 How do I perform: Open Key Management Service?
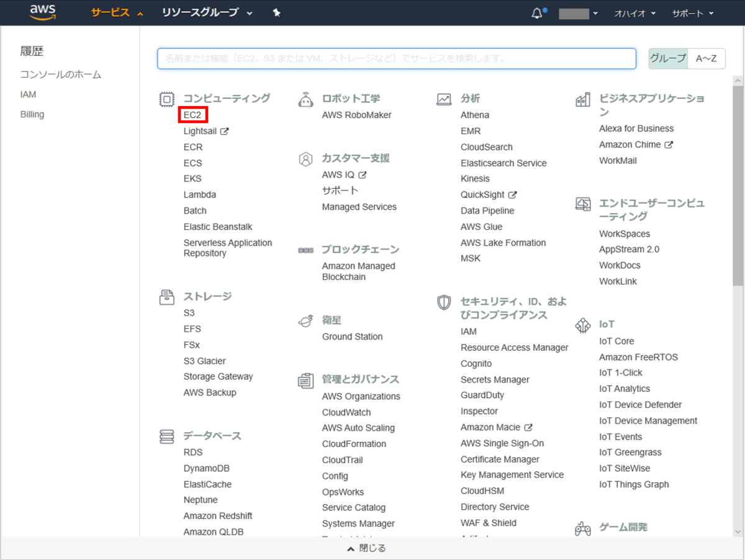tap(512, 474)
